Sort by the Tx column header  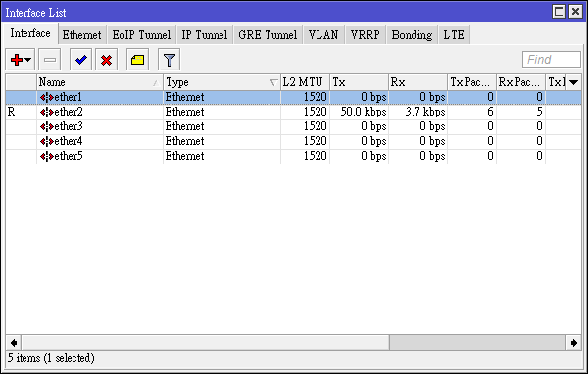360,82
